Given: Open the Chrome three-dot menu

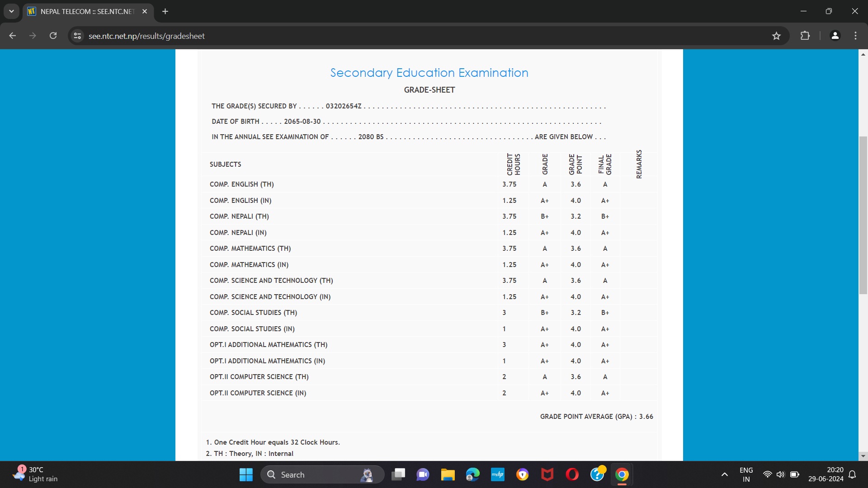Looking at the screenshot, I should [x=855, y=36].
